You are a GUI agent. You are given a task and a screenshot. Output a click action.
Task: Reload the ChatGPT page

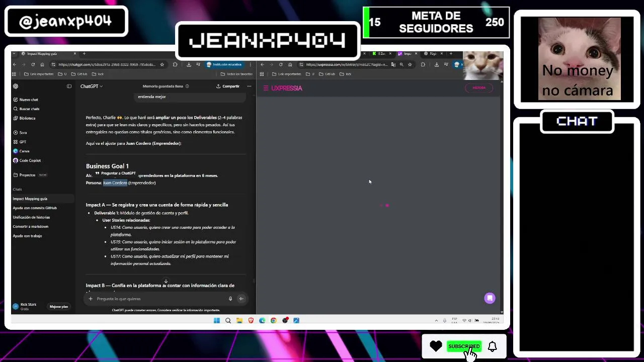(x=33, y=64)
